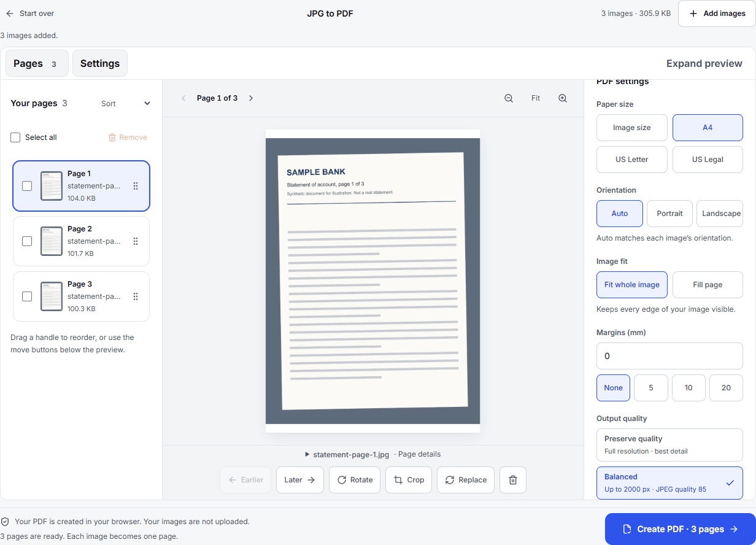Tick the checkbox for Page 2
The width and height of the screenshot is (756, 545).
[27, 241]
